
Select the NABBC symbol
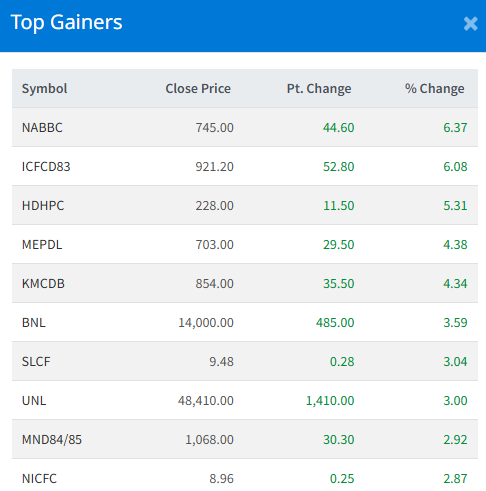[42, 128]
